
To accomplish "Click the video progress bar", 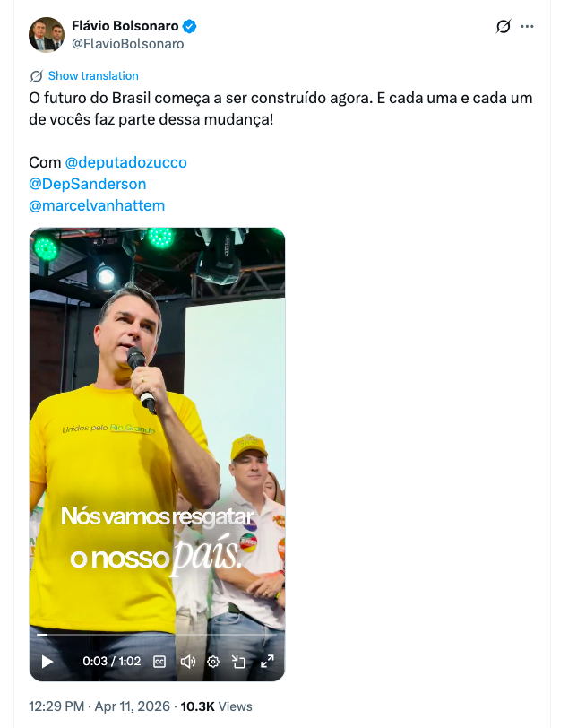I will 157,635.
